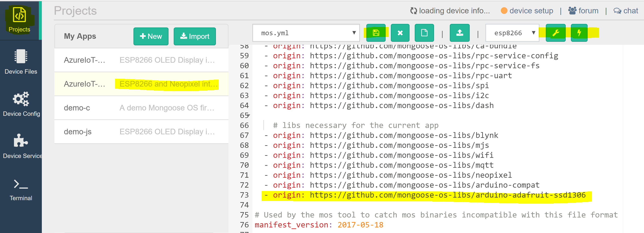Viewport: 644px width, 233px height.
Task: Click the lightning bolt flash button
Action: click(x=579, y=33)
